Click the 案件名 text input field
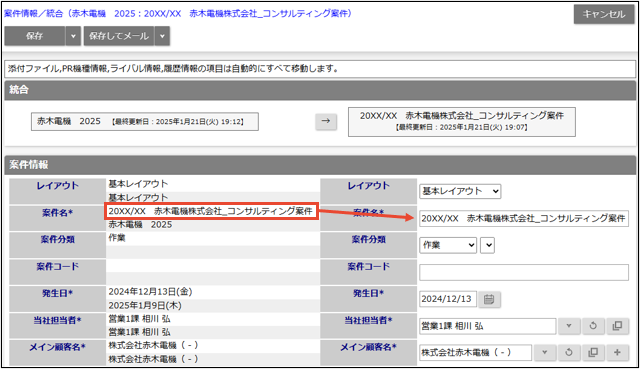This screenshot has width=640, height=369. click(524, 218)
